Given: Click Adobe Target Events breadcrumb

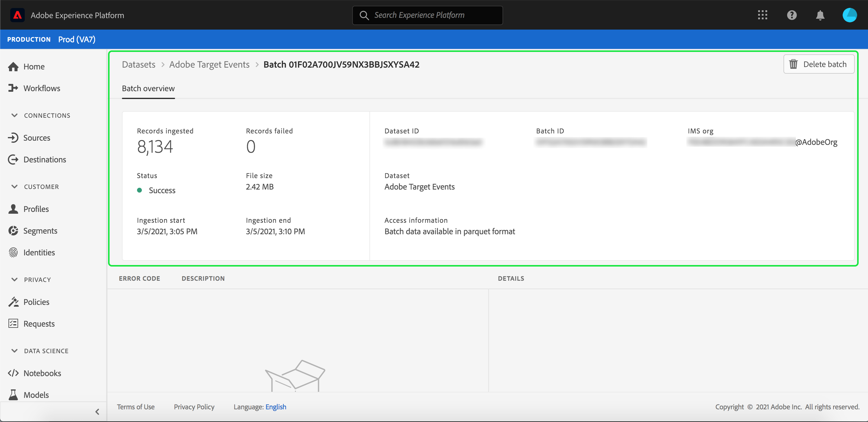Looking at the screenshot, I should 209,64.
